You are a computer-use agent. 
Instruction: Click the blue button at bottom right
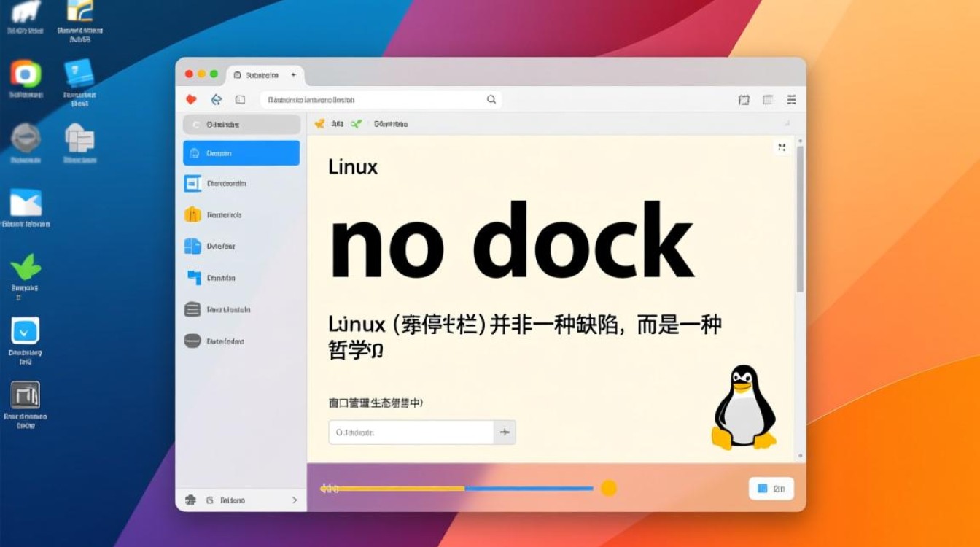click(x=771, y=488)
